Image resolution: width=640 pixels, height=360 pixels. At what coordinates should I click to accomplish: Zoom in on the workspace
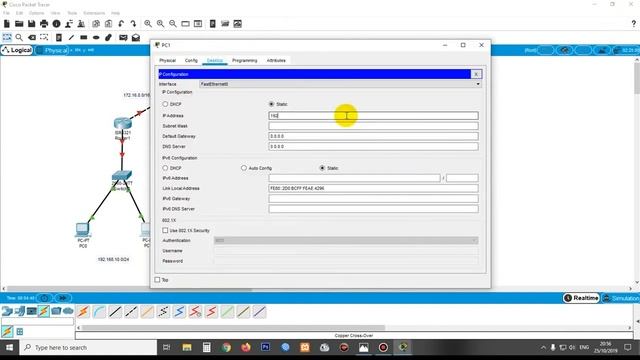point(148,24)
